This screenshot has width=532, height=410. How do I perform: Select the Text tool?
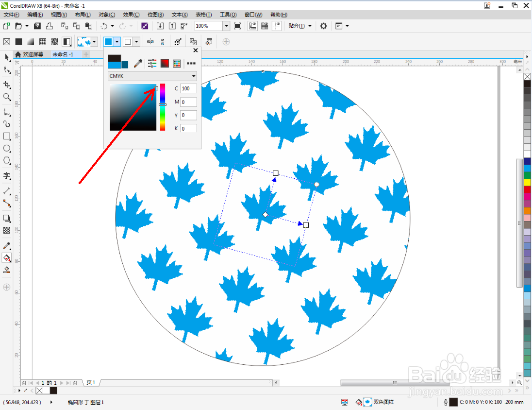pyautogui.click(x=7, y=176)
